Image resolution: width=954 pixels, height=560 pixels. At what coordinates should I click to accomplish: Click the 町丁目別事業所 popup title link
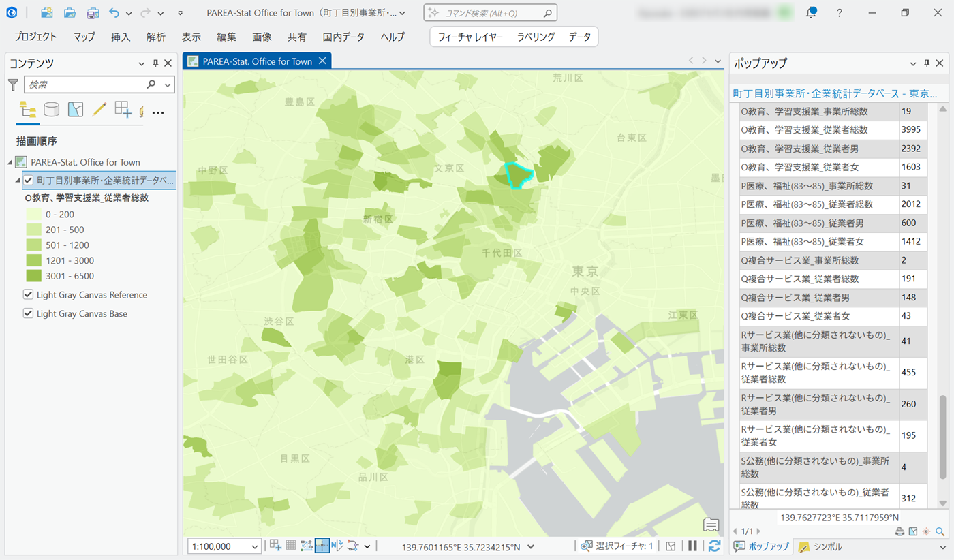[834, 93]
